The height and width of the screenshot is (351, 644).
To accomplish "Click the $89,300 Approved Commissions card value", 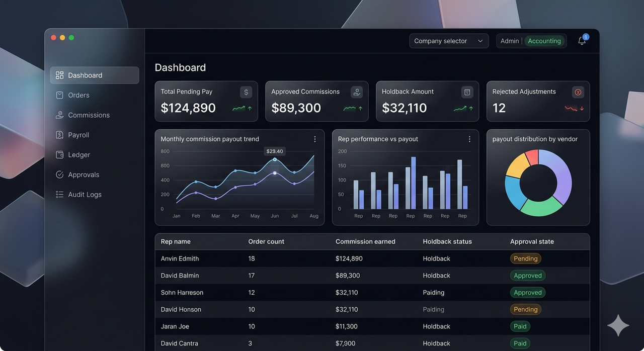I will (x=296, y=108).
